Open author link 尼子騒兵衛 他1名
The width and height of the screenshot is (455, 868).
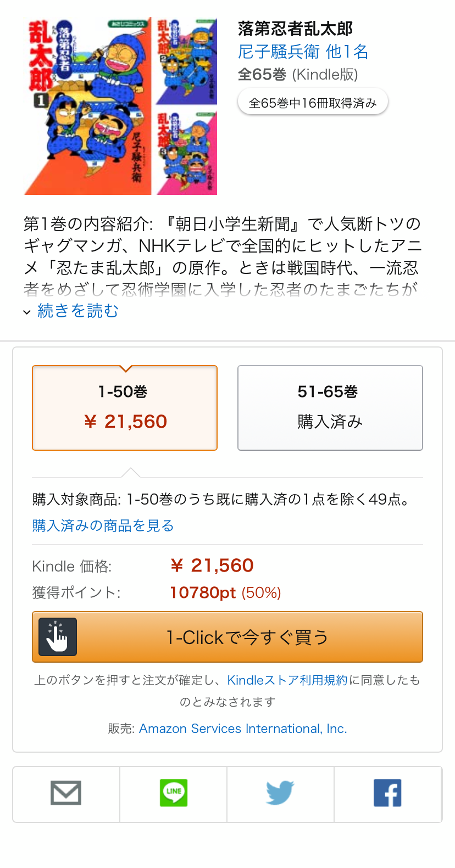(303, 52)
